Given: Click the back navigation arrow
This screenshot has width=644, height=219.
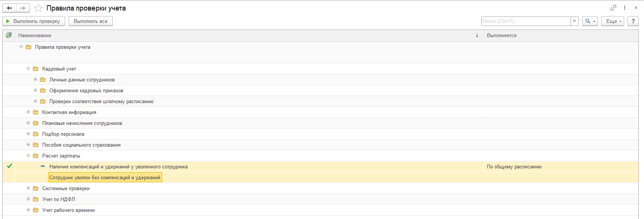Looking at the screenshot, I should (9, 8).
